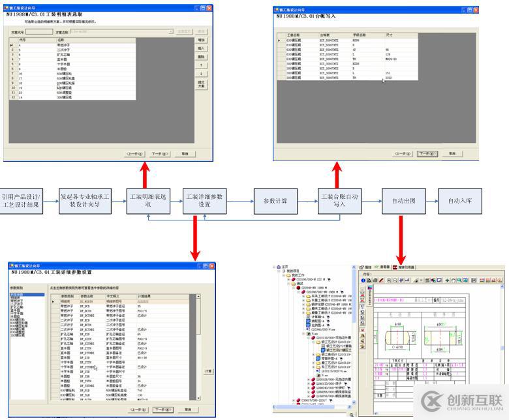Select the 代号 column header in 工装明细表选取 table
509x420 pixels.
coord(38,40)
